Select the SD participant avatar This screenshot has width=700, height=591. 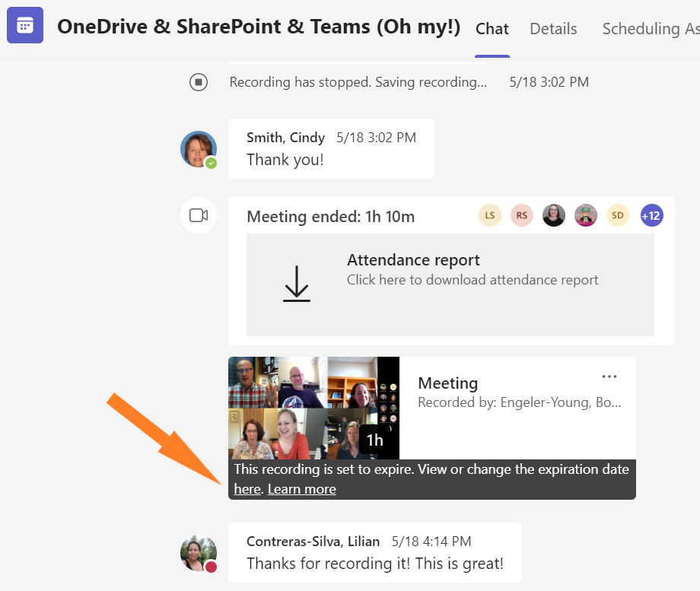tap(617, 215)
